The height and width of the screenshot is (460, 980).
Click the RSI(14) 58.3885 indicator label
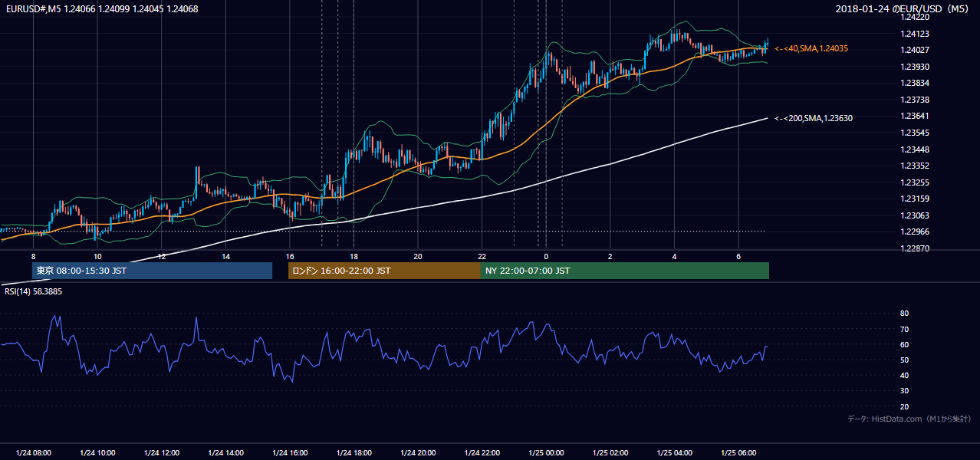pos(33,291)
